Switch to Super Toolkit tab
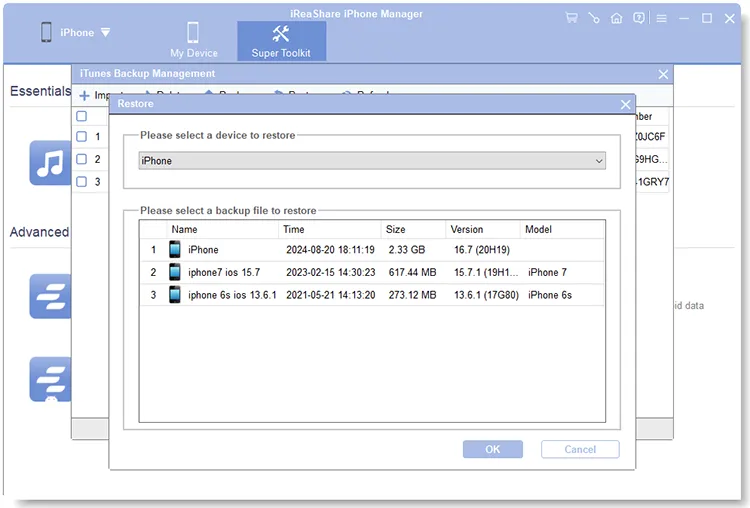 281,41
